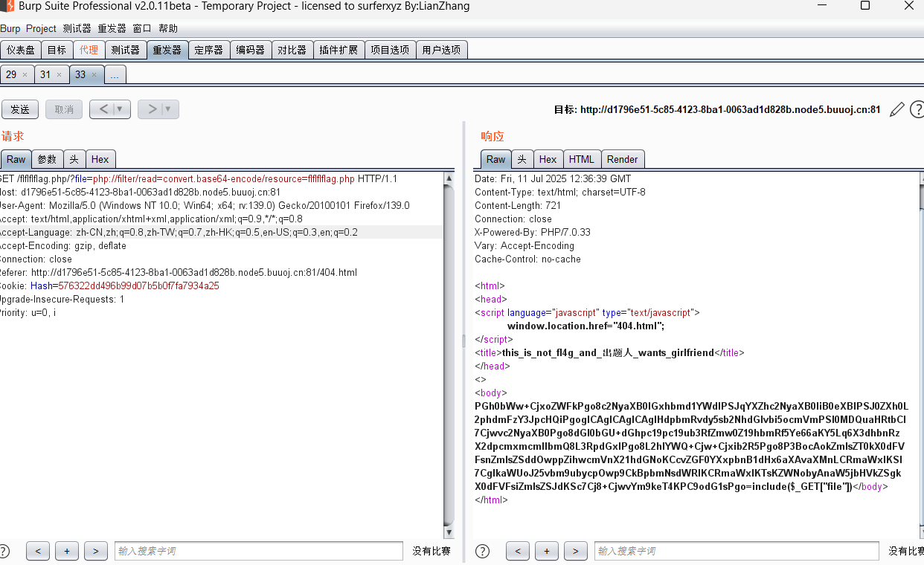924x565 pixels.
Task: Switch to the 编码器 tab
Action: (x=251, y=50)
